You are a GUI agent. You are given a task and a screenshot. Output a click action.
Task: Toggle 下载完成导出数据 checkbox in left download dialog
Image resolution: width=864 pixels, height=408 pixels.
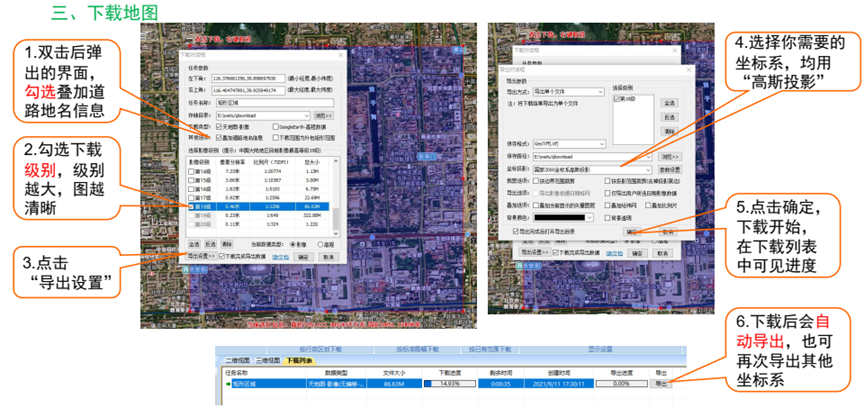click(222, 256)
